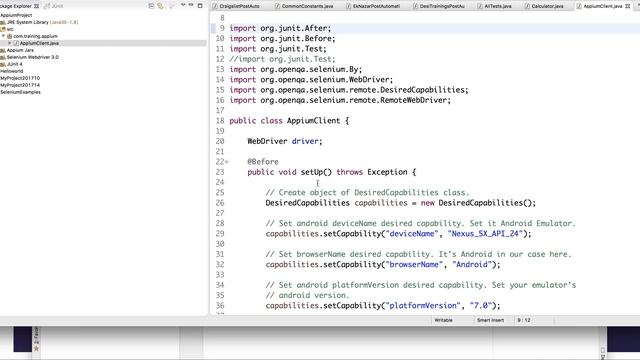
Task: Click "Nexus_5X_API_24" string literal
Action: (485, 233)
